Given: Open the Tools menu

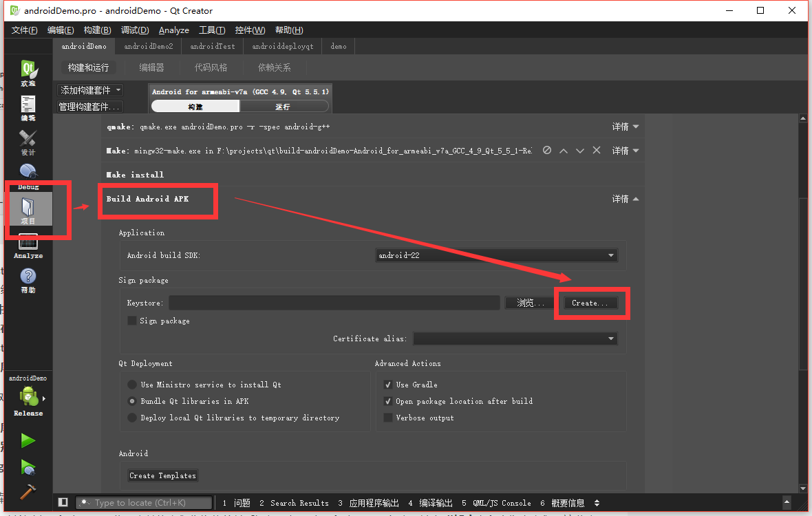Looking at the screenshot, I should (x=212, y=30).
